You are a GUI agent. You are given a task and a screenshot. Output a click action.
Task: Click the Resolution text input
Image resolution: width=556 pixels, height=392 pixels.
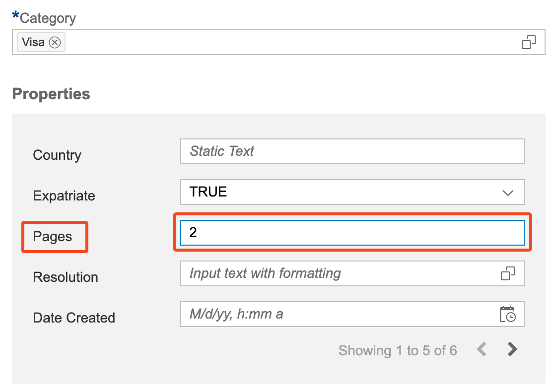tap(338, 273)
